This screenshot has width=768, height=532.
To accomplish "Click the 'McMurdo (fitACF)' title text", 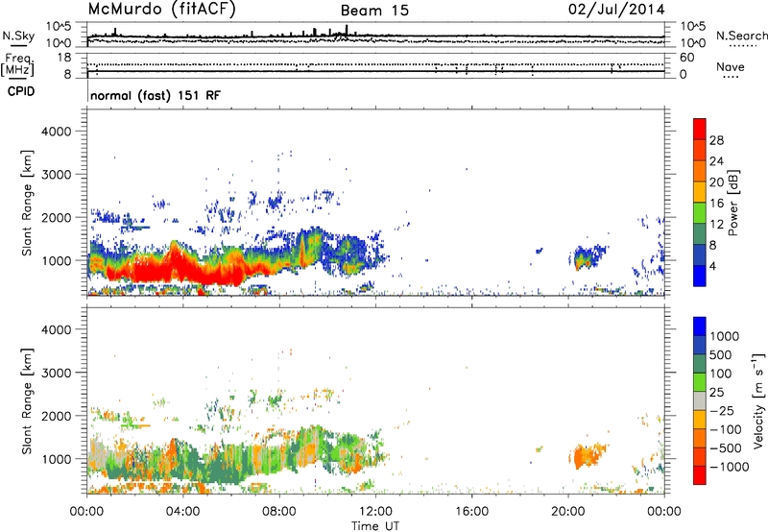I will [x=161, y=10].
